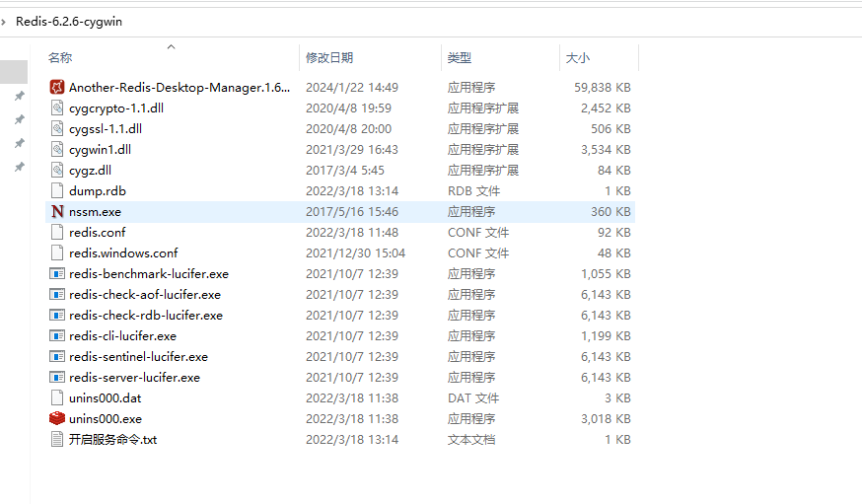The image size is (862, 504).
Task: Select the nssm.exe file name
Action: pyautogui.click(x=95, y=212)
